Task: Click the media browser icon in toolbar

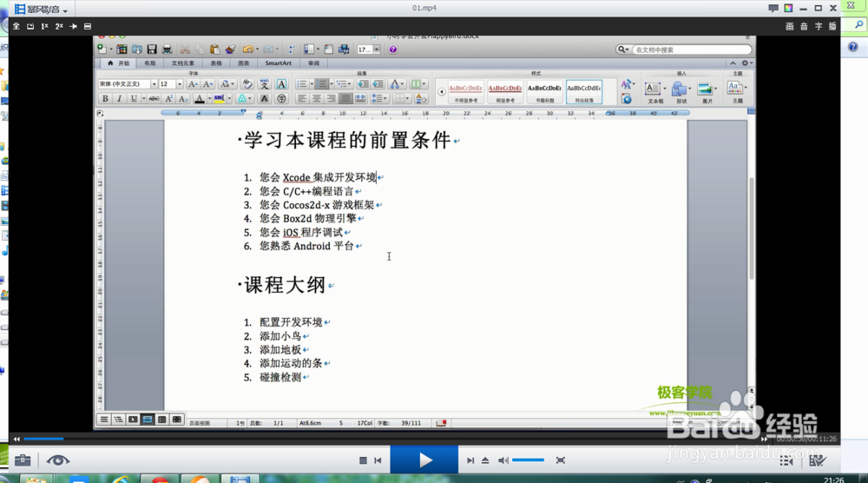Action: (343, 50)
